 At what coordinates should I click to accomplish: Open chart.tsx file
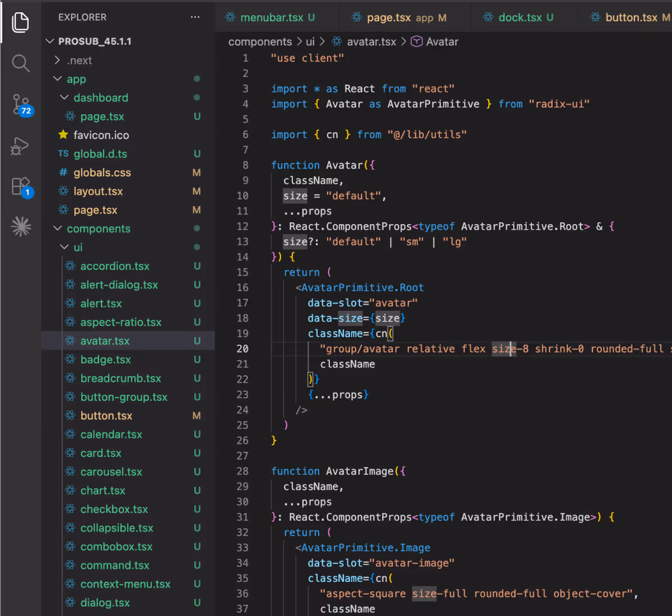pos(128,491)
